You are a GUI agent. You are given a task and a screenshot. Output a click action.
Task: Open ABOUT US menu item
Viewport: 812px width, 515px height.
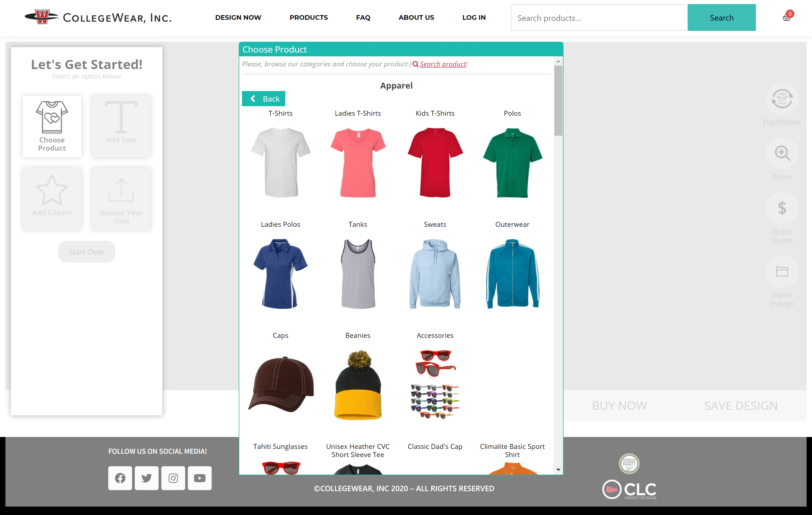pos(416,18)
